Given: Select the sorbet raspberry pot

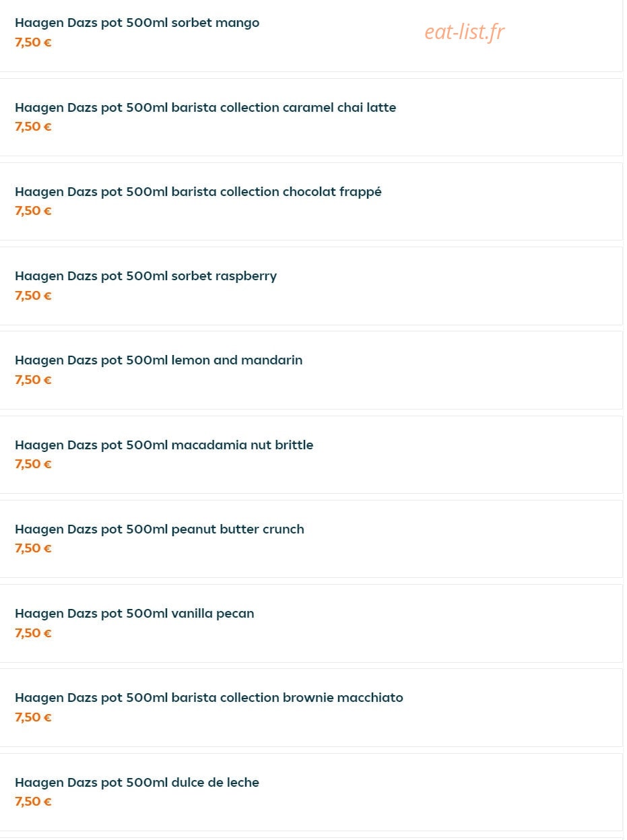Looking at the screenshot, I should (311, 286).
